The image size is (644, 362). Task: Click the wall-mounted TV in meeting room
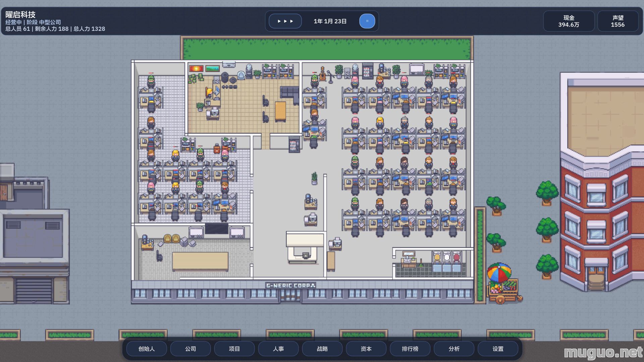pos(217,229)
